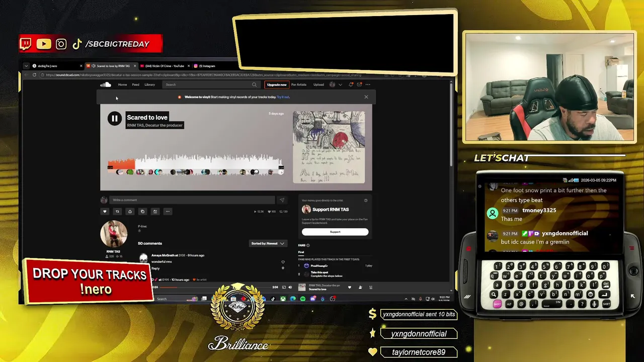The width and height of the screenshot is (644, 362).
Task: Open Discord from the taskbar
Action: (313, 299)
